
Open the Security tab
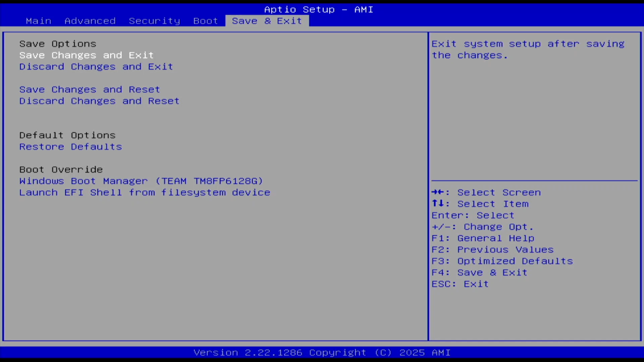point(154,21)
